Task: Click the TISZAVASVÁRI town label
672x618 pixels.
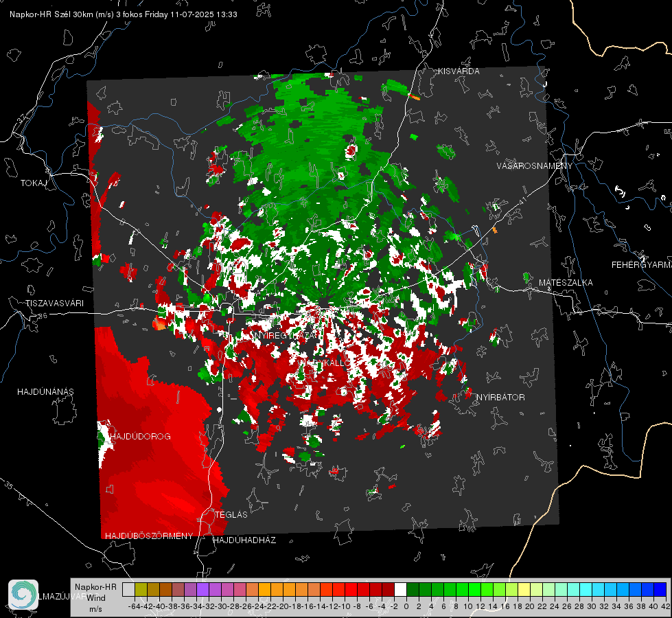Action: point(54,304)
